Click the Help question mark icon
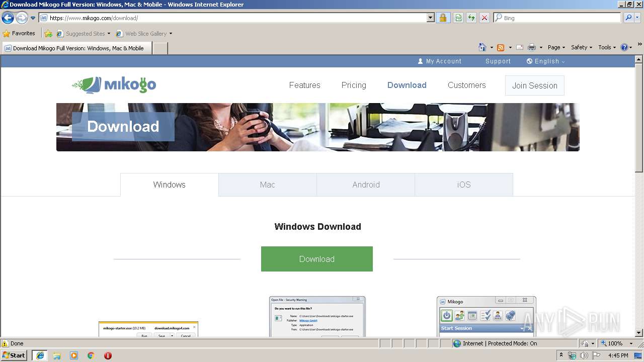The image size is (644, 362). coord(624,47)
